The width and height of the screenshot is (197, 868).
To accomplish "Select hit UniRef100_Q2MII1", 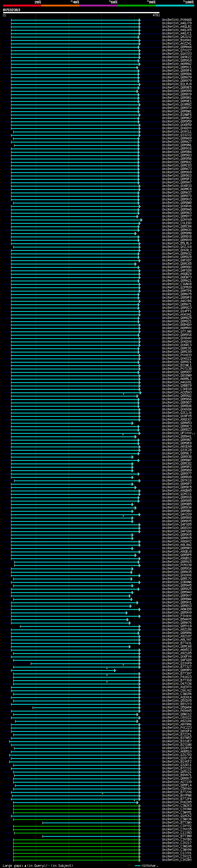I will tap(177, 494).
